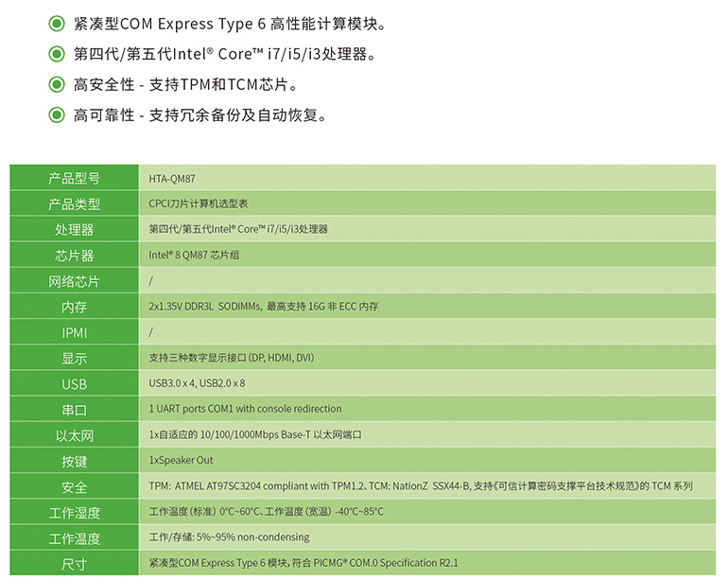Click the green bullet beside 高安全性
The width and height of the screenshot is (728, 581).
[x=57, y=84]
